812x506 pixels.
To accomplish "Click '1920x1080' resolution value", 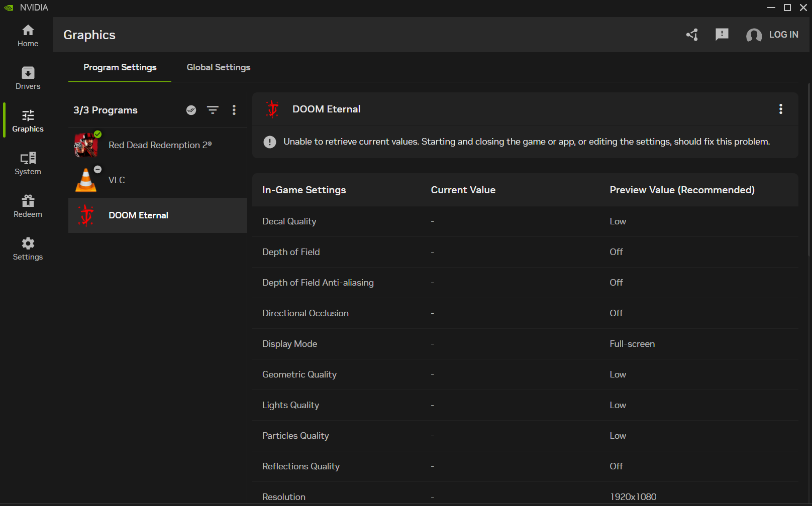I will pyautogui.click(x=633, y=497).
